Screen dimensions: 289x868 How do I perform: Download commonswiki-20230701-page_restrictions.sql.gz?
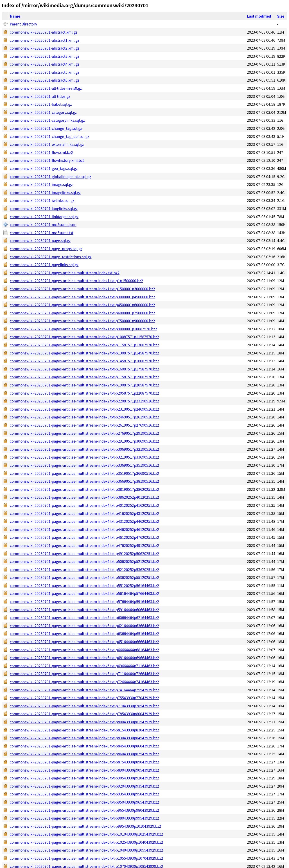50,257
